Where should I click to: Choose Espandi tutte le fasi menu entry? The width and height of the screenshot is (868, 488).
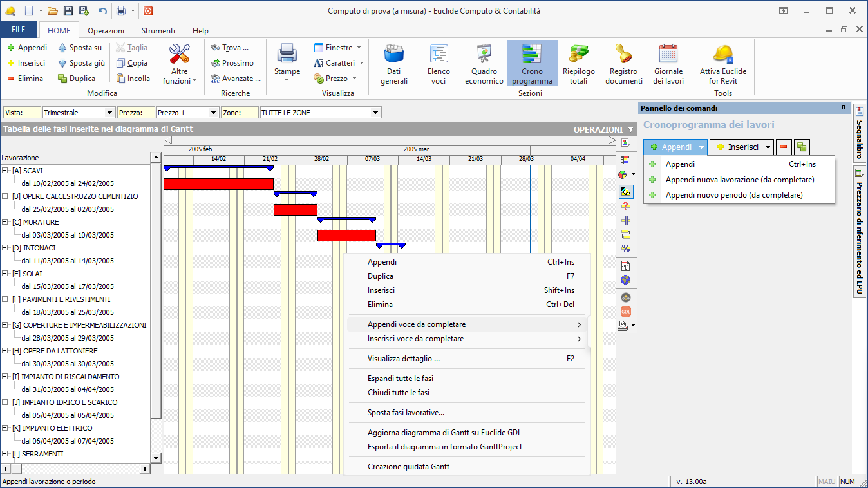(x=400, y=379)
